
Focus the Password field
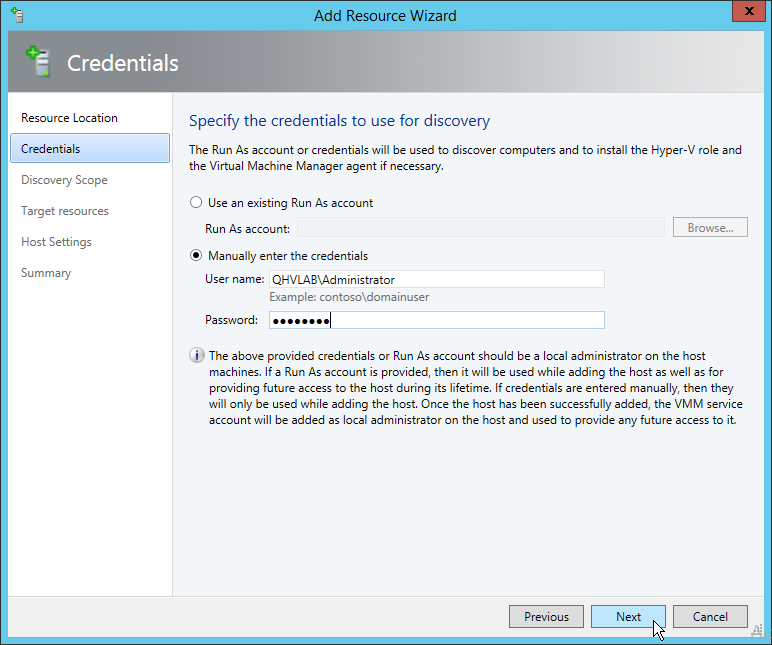tap(436, 320)
